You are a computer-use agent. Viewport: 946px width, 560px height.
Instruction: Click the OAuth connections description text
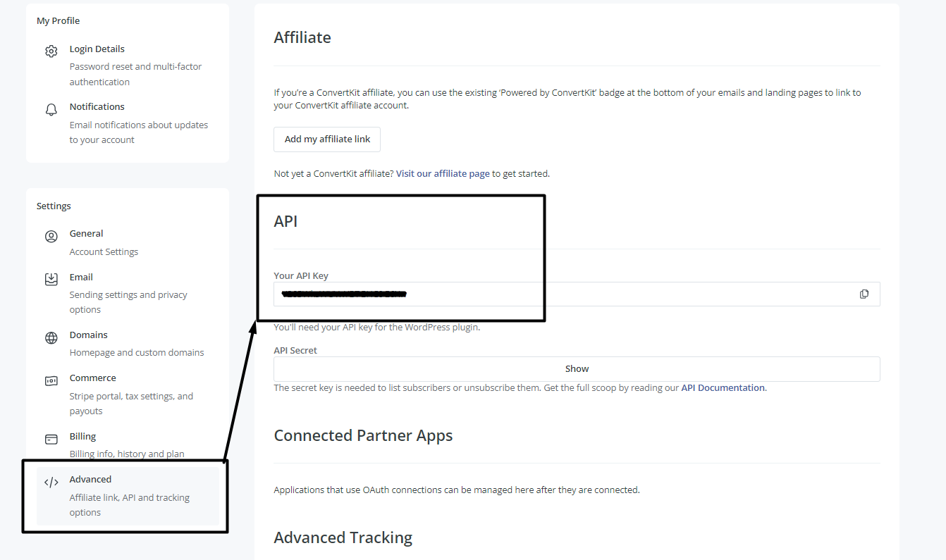coord(457,490)
